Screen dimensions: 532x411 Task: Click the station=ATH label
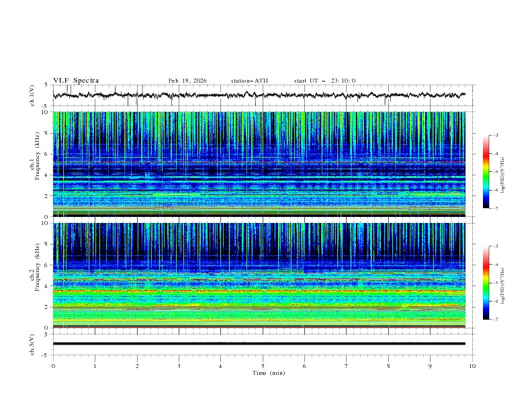pos(249,81)
